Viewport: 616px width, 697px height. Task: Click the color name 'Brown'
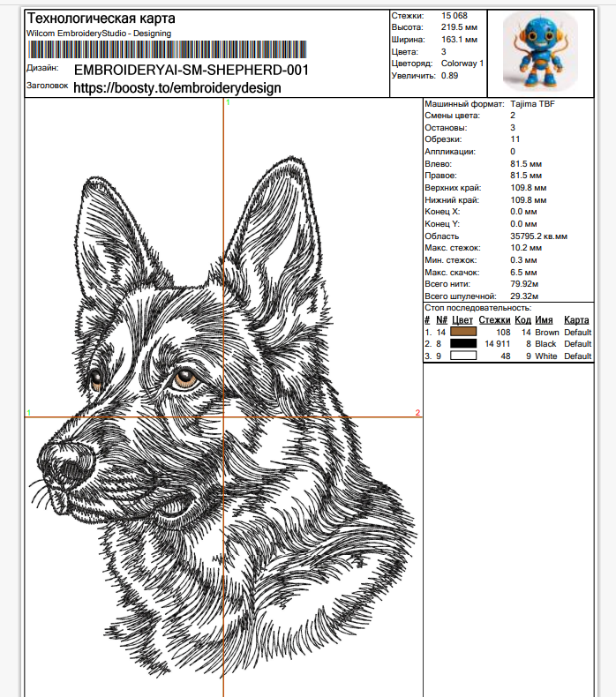[546, 333]
